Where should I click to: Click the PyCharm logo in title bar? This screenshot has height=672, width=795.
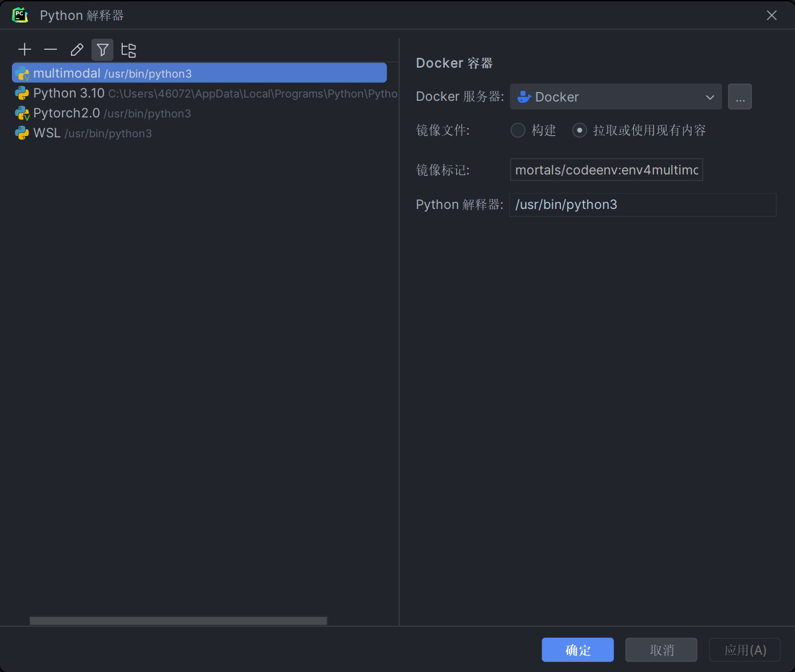click(x=21, y=15)
